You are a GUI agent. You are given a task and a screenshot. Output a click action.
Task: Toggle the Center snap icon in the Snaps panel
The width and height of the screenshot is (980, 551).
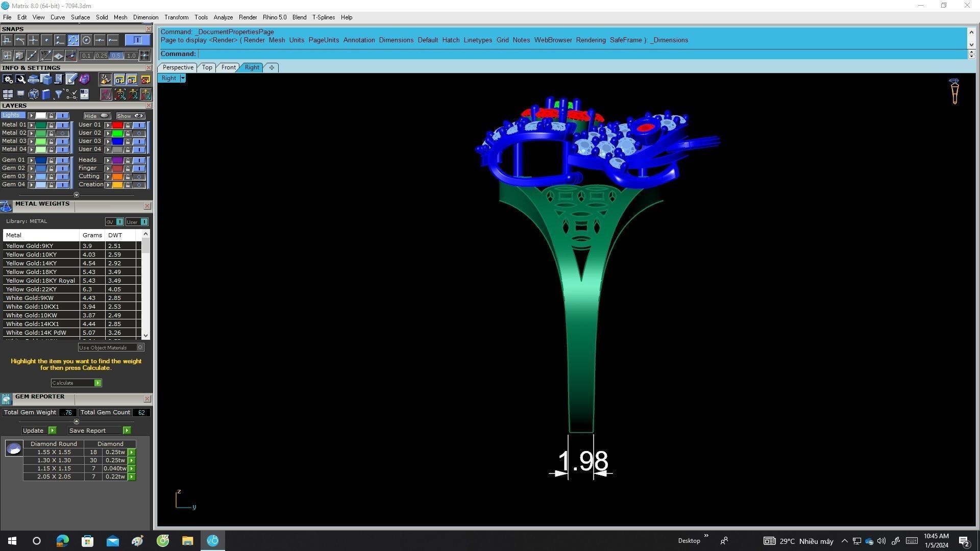point(86,40)
